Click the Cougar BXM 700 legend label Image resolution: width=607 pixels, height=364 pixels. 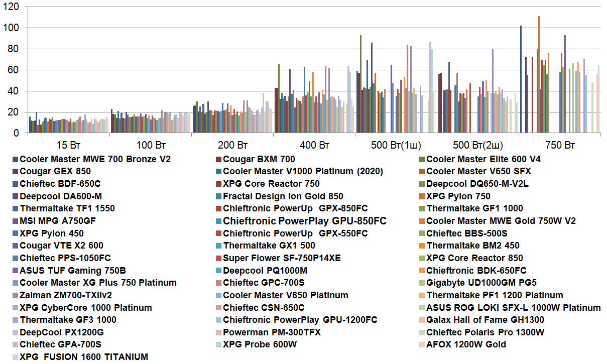pos(259,159)
